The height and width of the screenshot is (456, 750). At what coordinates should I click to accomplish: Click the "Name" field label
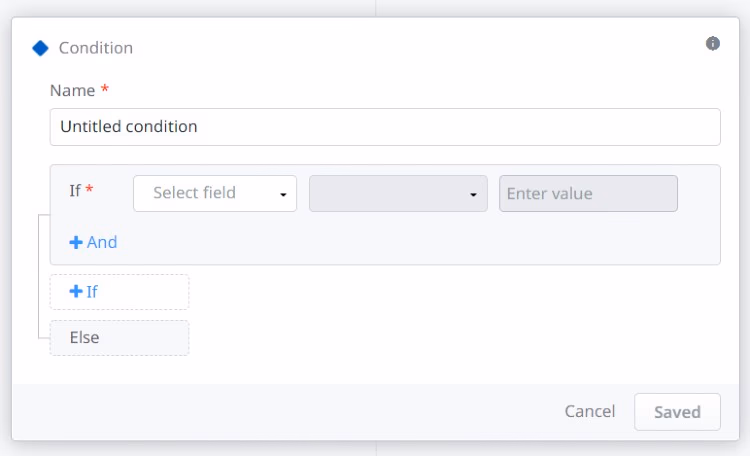tap(72, 91)
